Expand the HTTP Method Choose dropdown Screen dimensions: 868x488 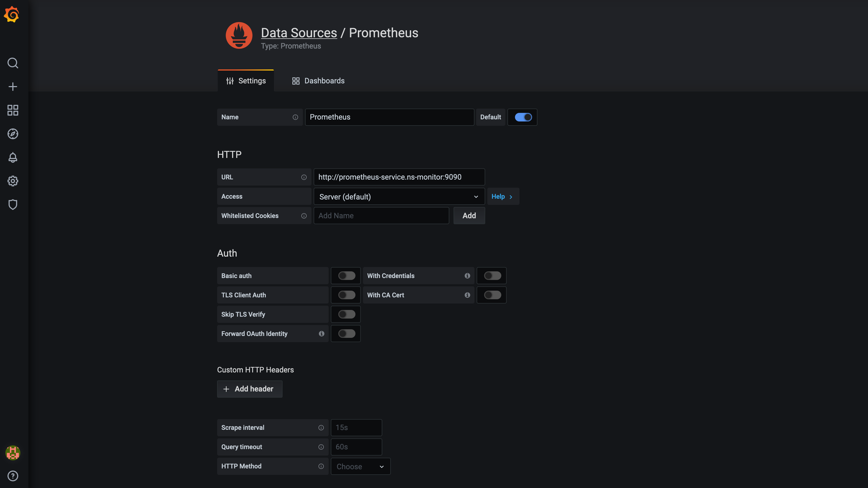click(360, 467)
